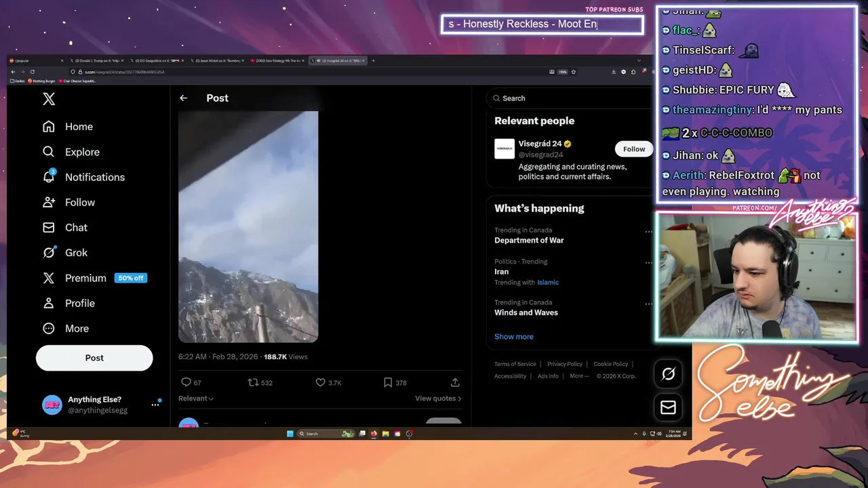This screenshot has height=488, width=868.
Task: Open the Cookie Policy link
Action: point(611,364)
